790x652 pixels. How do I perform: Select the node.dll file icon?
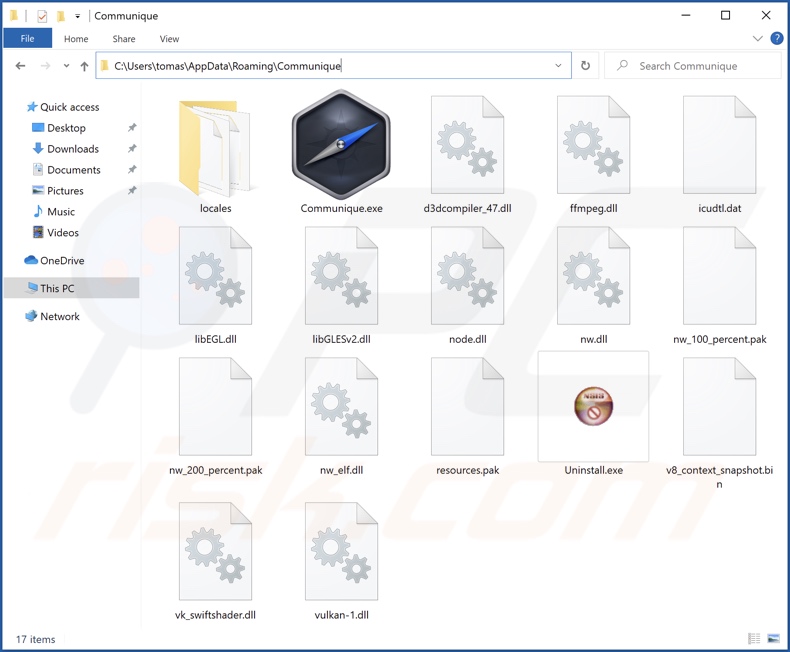pyautogui.click(x=467, y=276)
